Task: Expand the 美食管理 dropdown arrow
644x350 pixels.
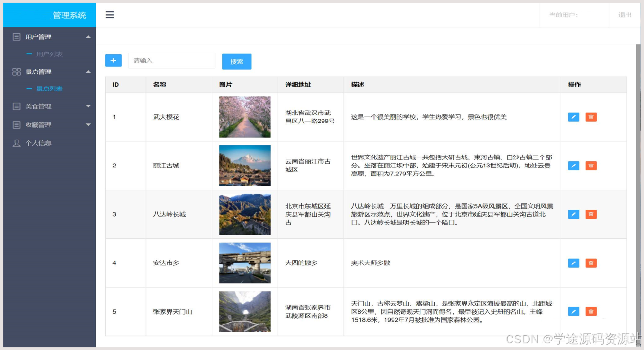Action: [88, 106]
